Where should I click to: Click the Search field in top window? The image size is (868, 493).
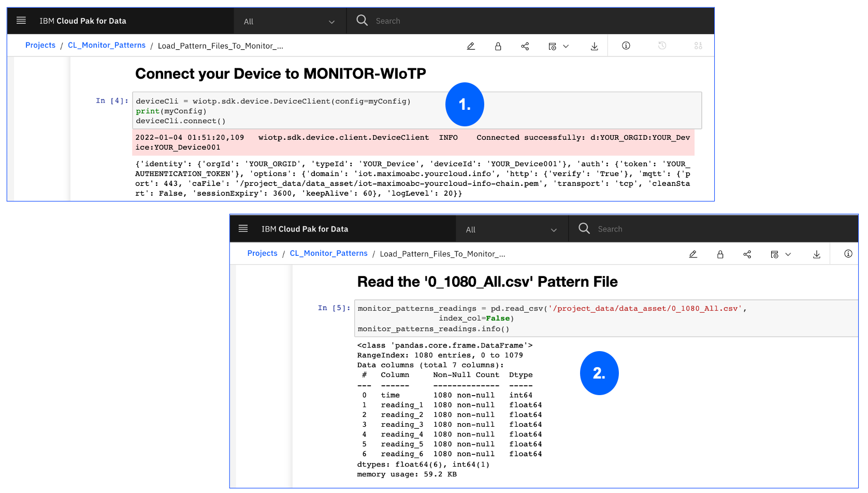[x=530, y=21]
